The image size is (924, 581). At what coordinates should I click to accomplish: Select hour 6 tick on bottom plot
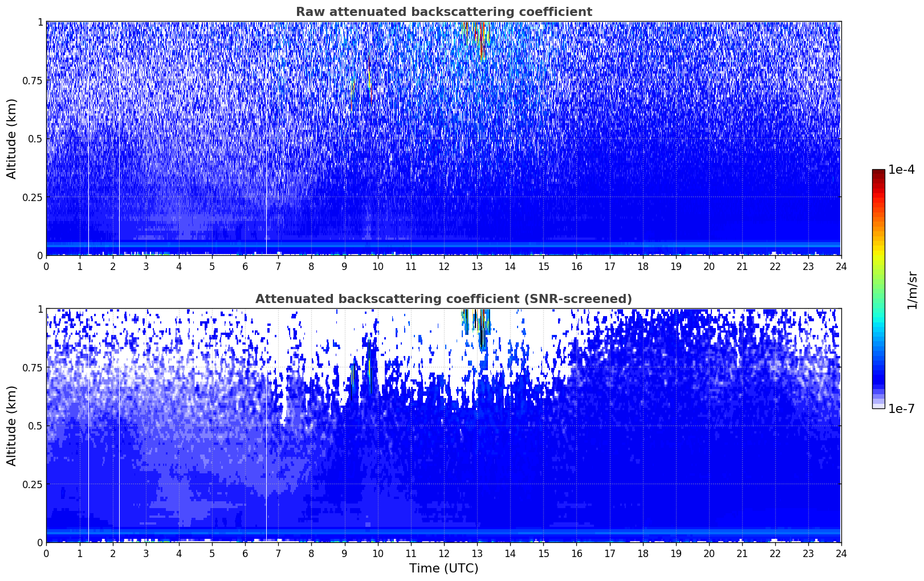coord(245,553)
